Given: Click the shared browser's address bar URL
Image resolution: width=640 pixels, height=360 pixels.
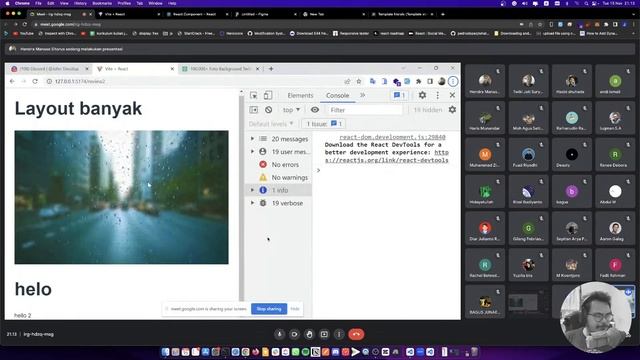Looking at the screenshot, I should (80, 82).
